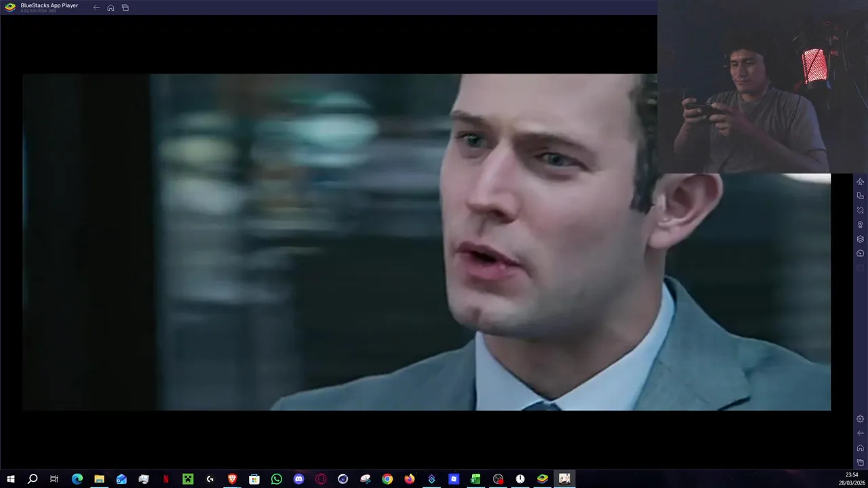
Task: Launch Brave browser from taskbar
Action: coord(232,479)
